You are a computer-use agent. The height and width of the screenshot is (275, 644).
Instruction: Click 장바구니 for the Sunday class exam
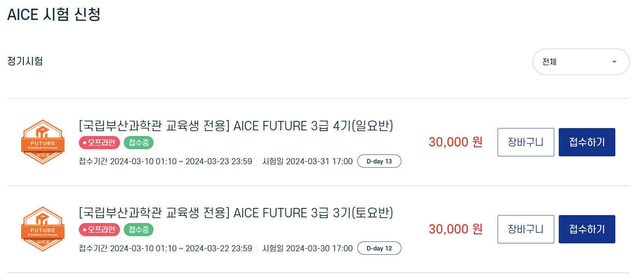pos(526,142)
